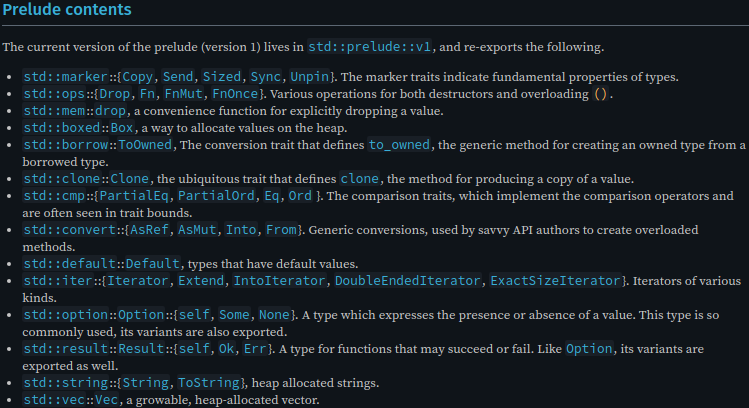Click the Prelude contents section heading
The width and height of the screenshot is (749, 408).
(x=67, y=10)
